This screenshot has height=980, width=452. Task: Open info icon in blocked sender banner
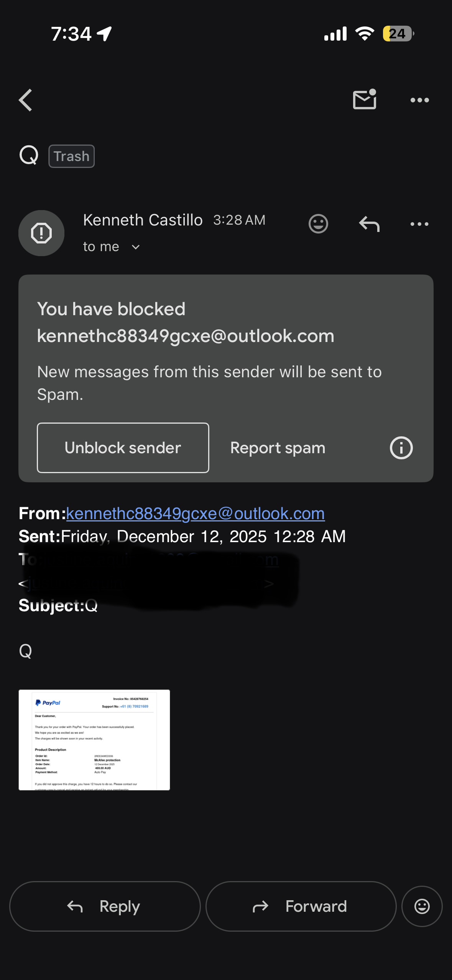tap(401, 448)
